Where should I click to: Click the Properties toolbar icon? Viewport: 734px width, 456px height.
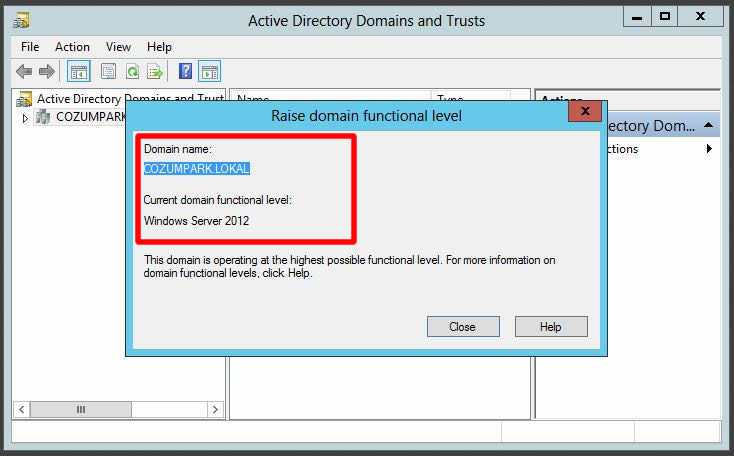[108, 71]
